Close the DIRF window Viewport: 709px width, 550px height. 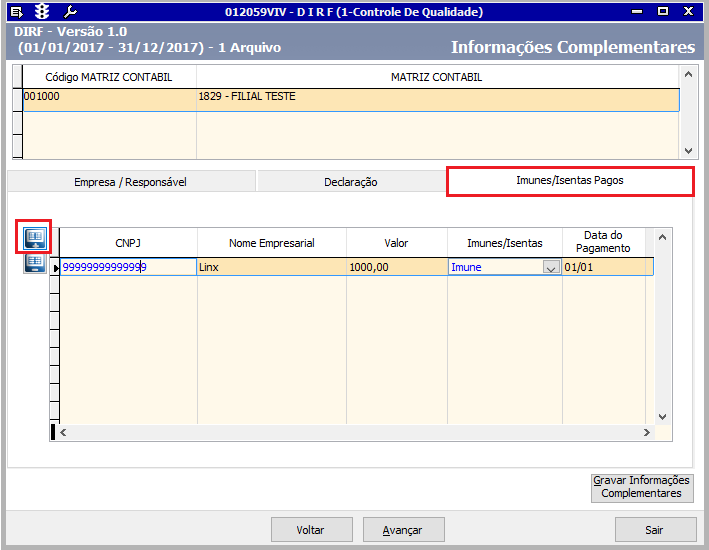point(688,11)
